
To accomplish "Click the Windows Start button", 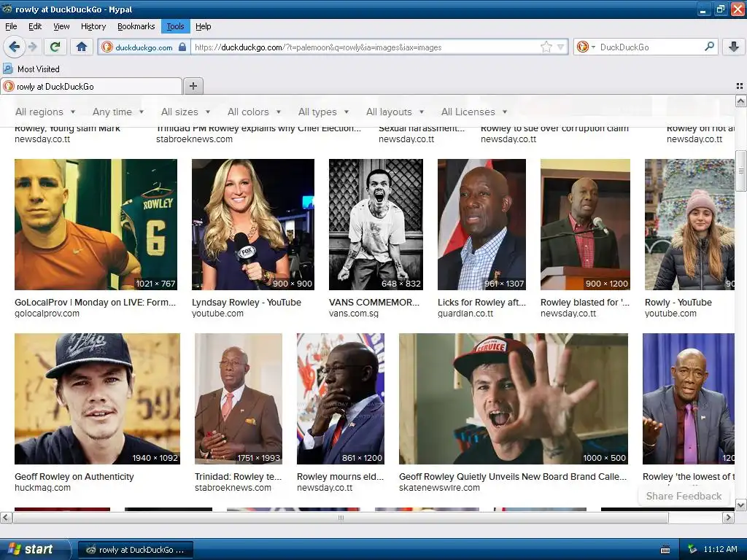I will point(35,550).
